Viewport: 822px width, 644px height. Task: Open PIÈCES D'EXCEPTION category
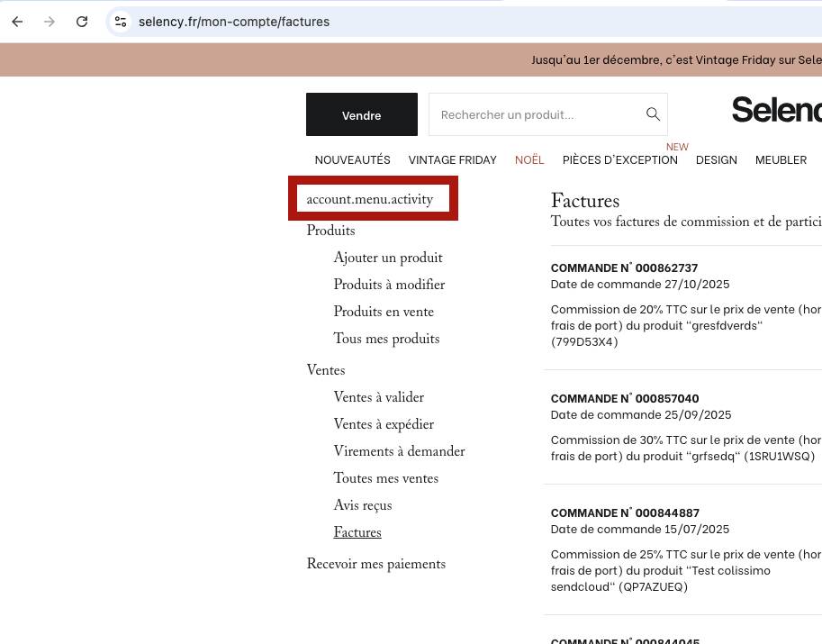619,159
